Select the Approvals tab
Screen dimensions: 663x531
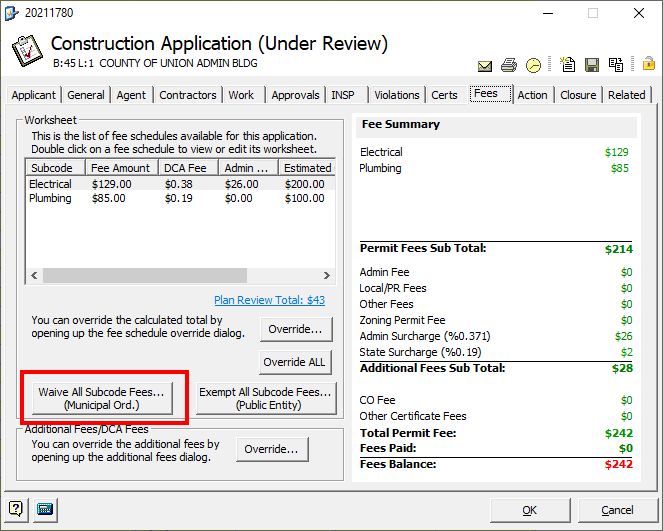click(x=295, y=95)
